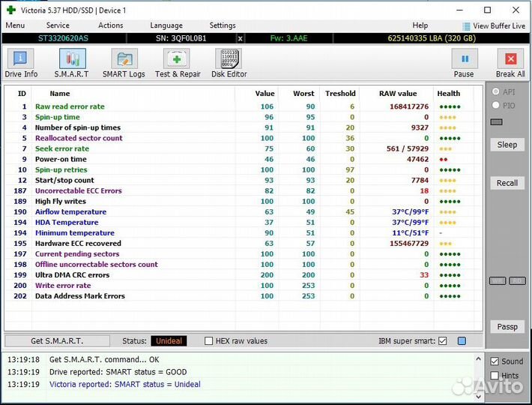Select the Minimum temperature row

point(243,232)
